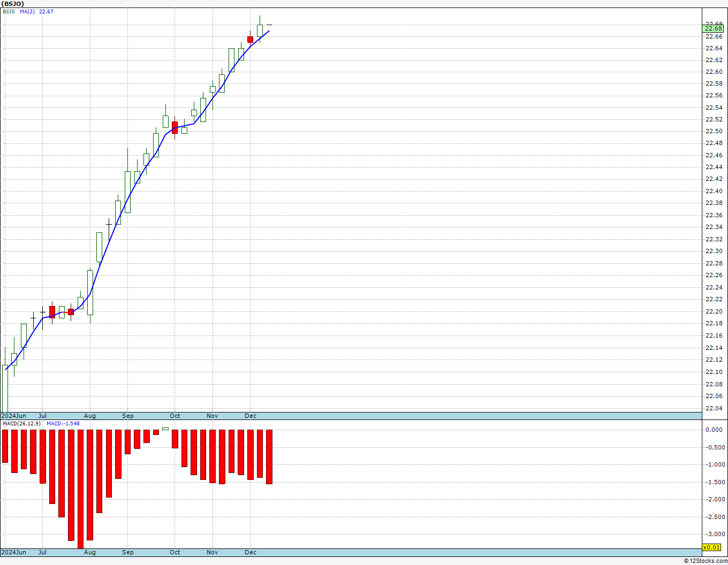Click the green BSJO legend label
Viewport: 728px width, 565px height.
click(x=9, y=11)
